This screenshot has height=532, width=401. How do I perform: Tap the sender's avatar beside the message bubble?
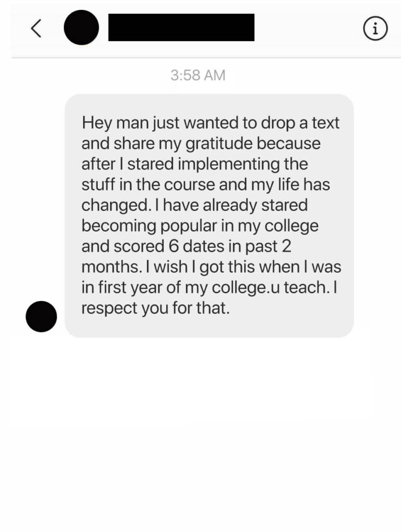point(42,316)
